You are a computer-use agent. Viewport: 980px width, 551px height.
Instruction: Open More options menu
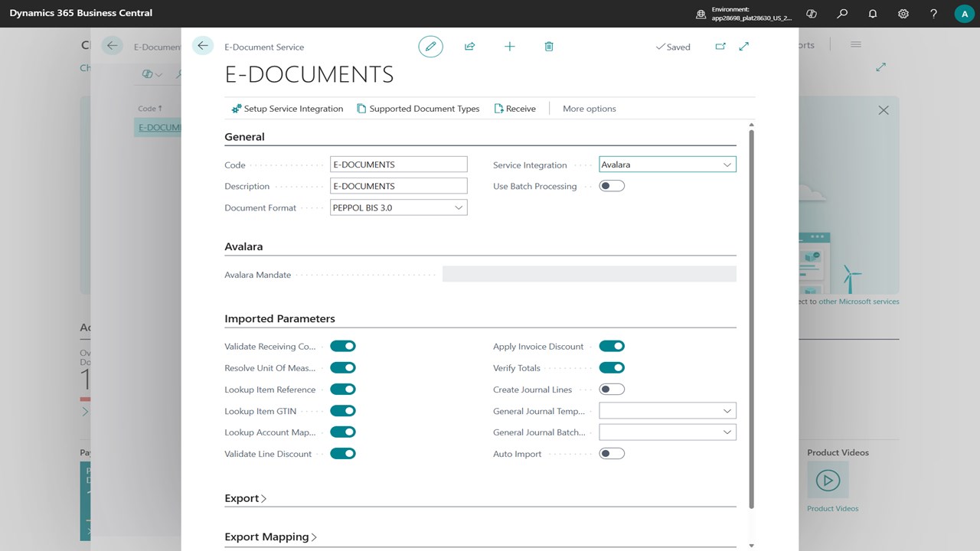pyautogui.click(x=589, y=109)
